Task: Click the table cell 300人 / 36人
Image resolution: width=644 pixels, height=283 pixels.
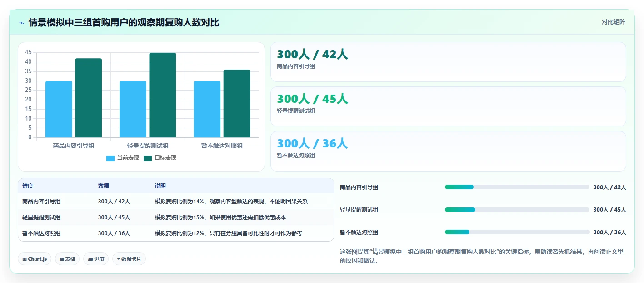Action: coord(114,233)
